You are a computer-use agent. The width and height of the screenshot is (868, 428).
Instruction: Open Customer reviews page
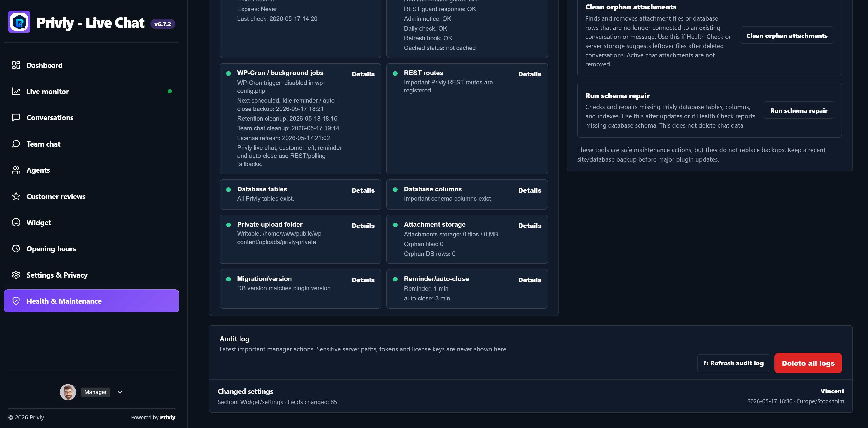pyautogui.click(x=92, y=196)
